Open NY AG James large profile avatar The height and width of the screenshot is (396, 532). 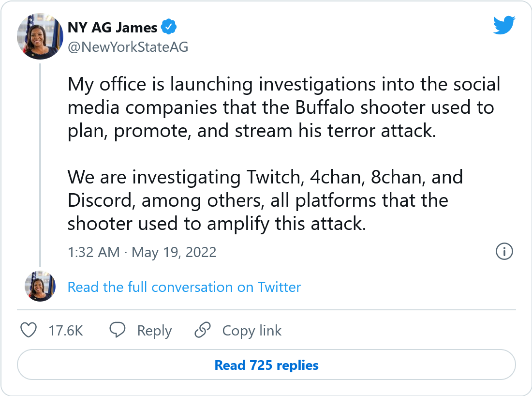click(x=40, y=37)
